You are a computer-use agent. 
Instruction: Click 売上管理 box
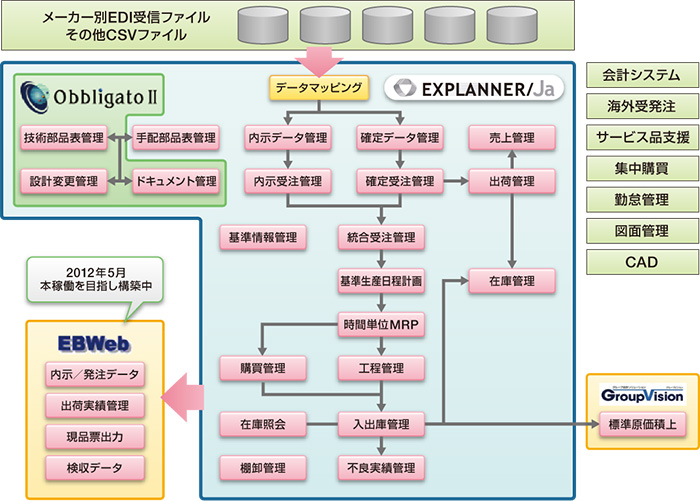[x=512, y=137]
